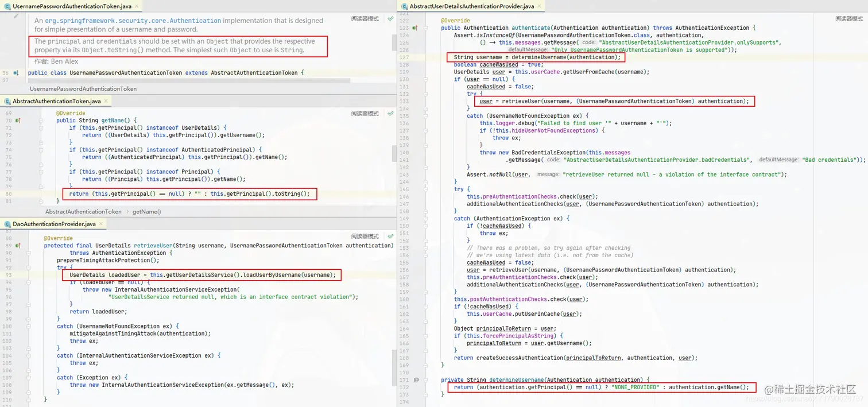Click green inspection checkmark in AbstractAuthenticationToken pane
Screen dimensions: 868x407
point(390,114)
